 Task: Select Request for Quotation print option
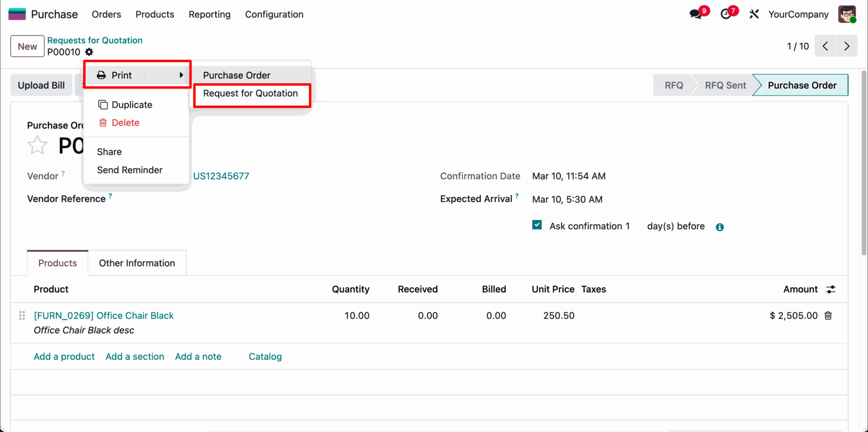tap(250, 94)
